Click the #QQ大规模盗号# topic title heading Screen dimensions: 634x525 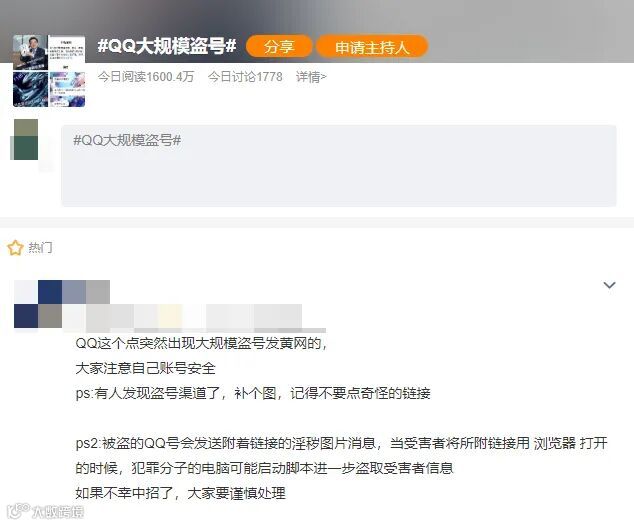[x=167, y=46]
